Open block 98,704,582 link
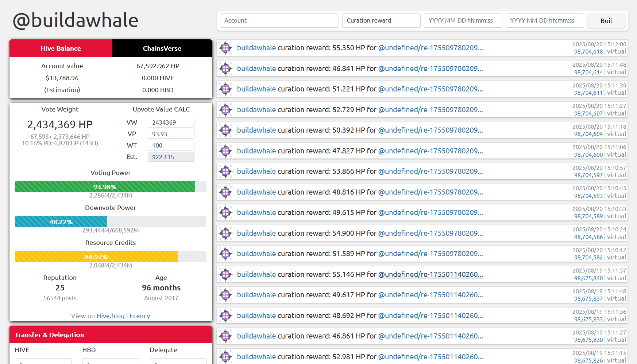The height and width of the screenshot is (364, 637). click(x=588, y=258)
